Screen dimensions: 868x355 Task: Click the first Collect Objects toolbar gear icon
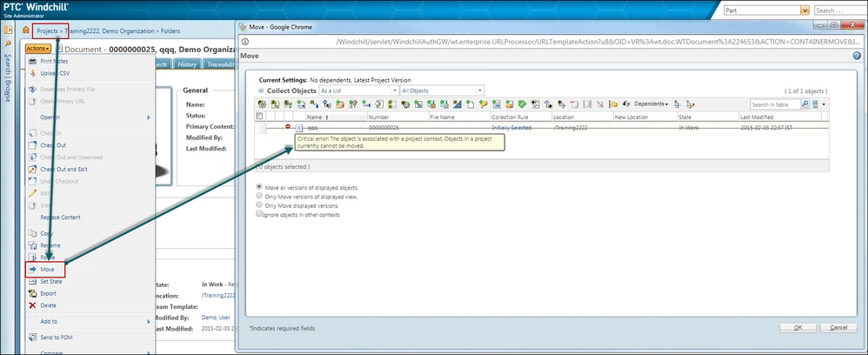point(262,104)
